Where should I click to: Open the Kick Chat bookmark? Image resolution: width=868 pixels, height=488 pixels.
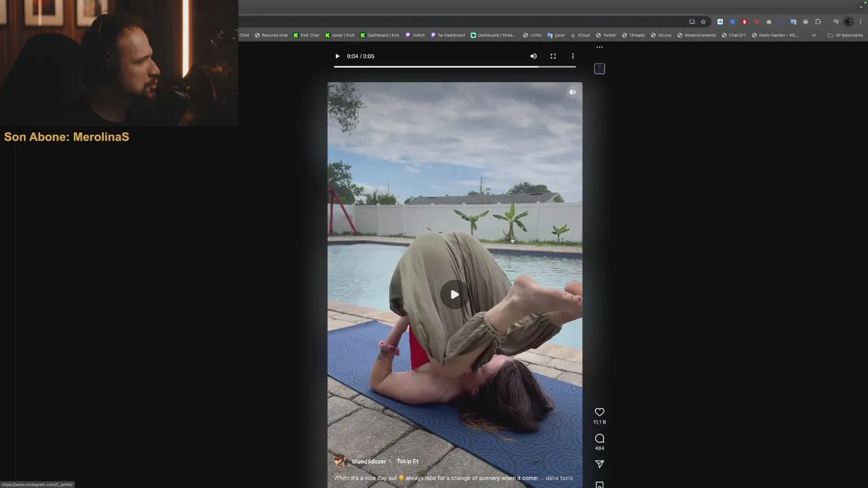306,35
